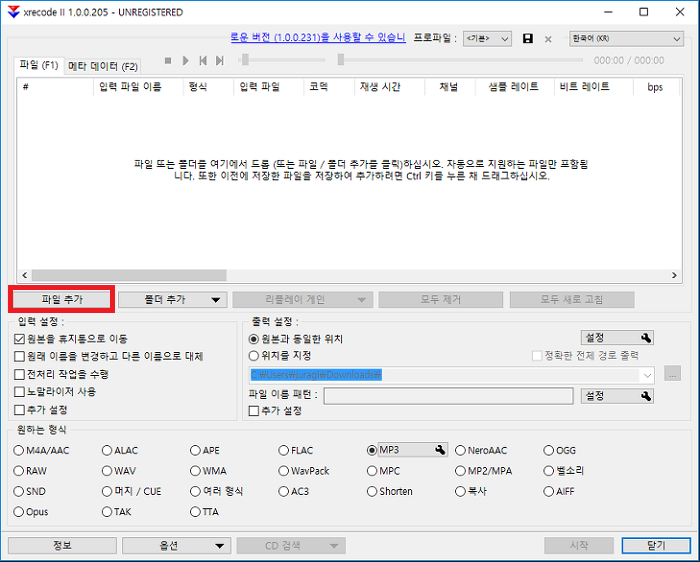Choose FLAC output format
700x562 pixels.
[x=283, y=450]
